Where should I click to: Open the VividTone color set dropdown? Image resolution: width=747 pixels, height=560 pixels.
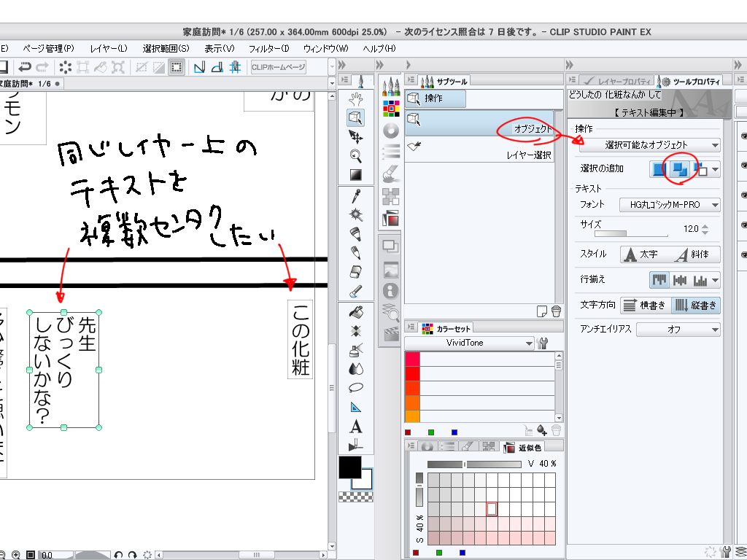pos(470,343)
